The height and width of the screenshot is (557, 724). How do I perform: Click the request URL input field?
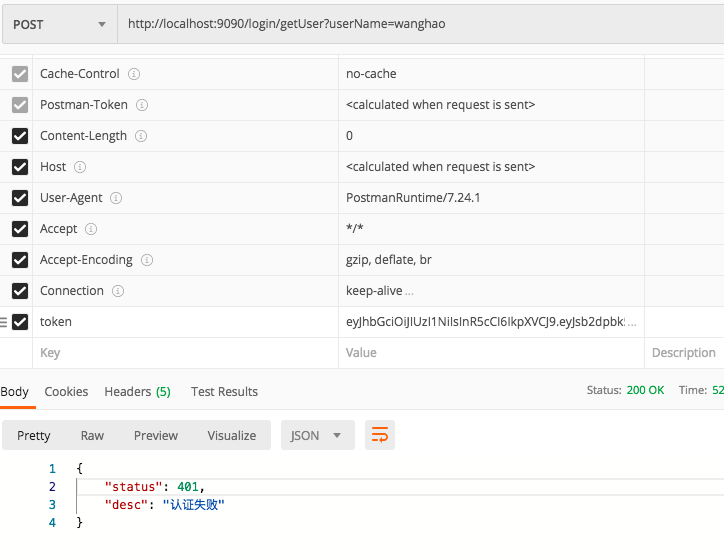pos(420,24)
